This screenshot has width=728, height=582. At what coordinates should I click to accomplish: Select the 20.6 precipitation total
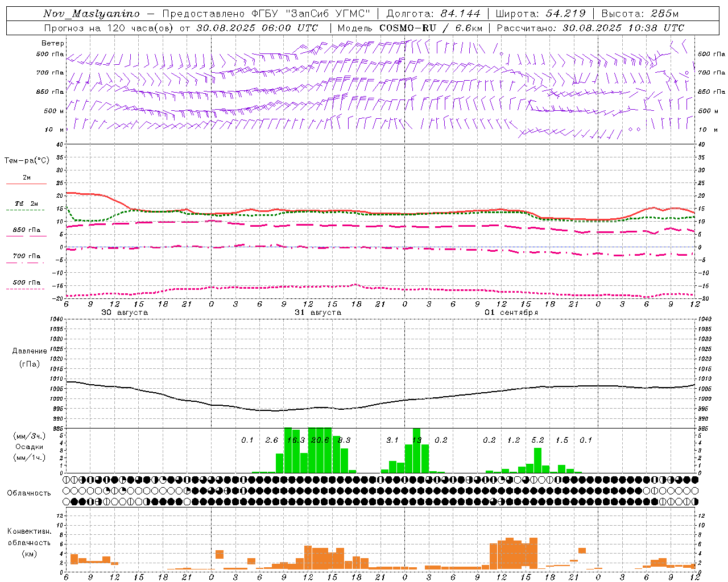tap(320, 440)
